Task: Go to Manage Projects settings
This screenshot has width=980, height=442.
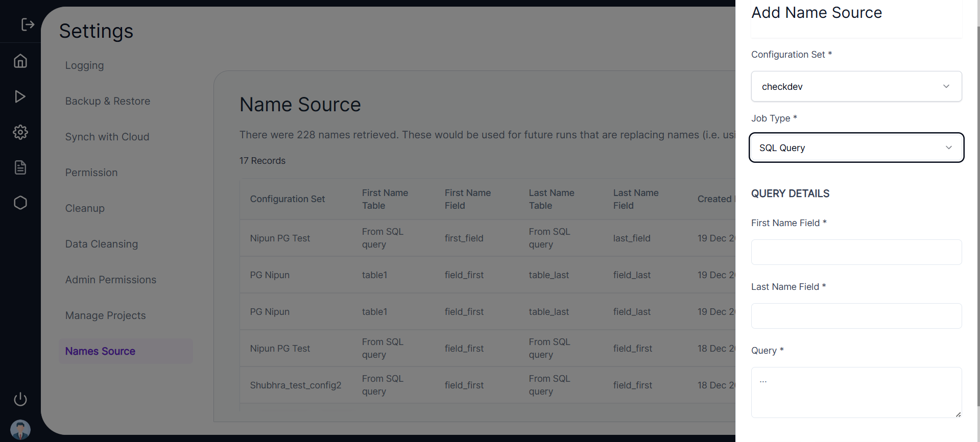Action: click(x=106, y=315)
